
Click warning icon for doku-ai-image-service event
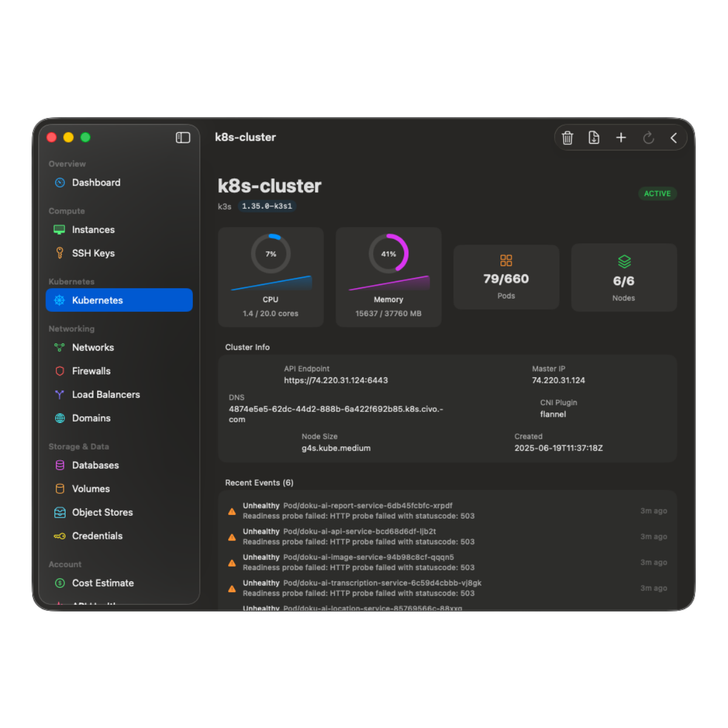coord(232,563)
